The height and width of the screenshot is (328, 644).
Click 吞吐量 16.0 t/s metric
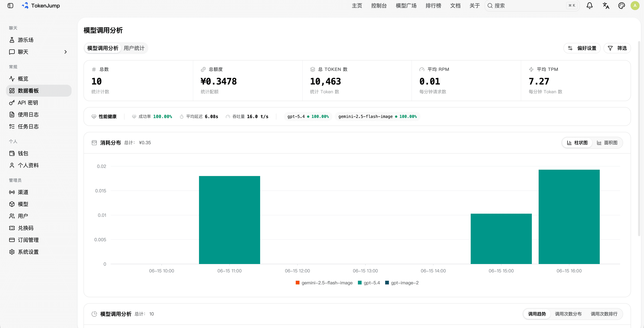pyautogui.click(x=247, y=117)
